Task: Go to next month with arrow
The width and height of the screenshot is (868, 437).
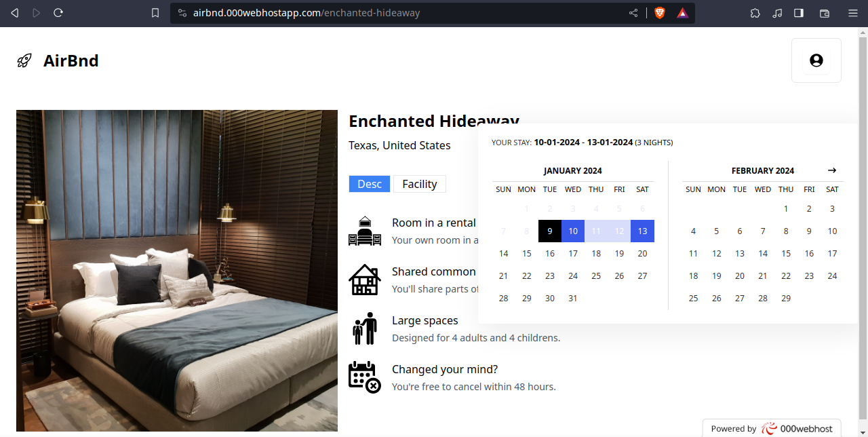Action: coord(832,170)
